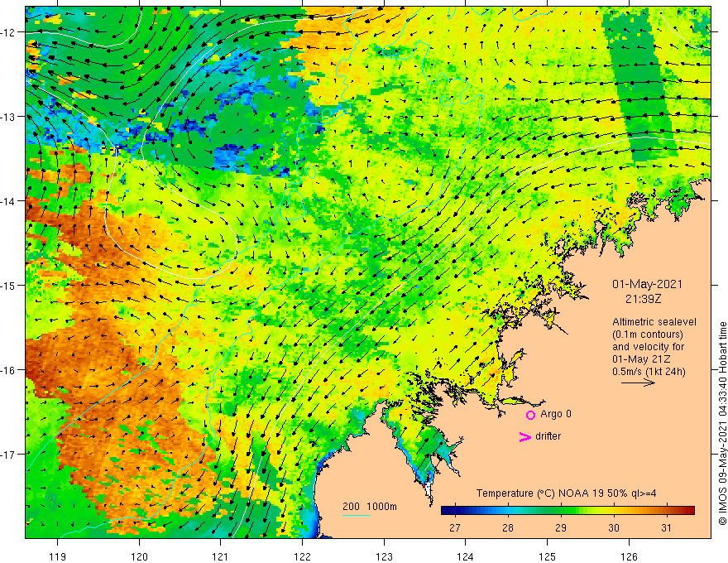Select the 01-May-2021 date label

[647, 284]
